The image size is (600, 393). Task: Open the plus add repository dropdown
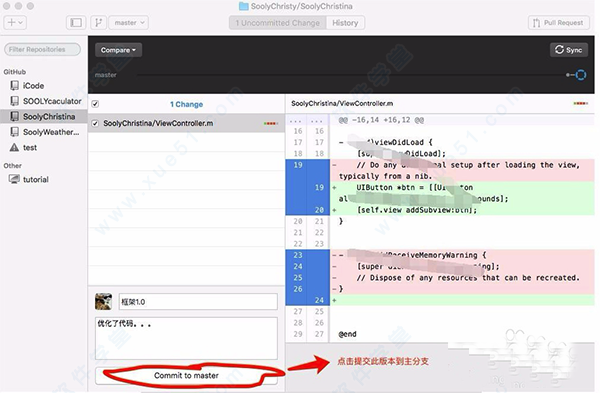tap(15, 23)
